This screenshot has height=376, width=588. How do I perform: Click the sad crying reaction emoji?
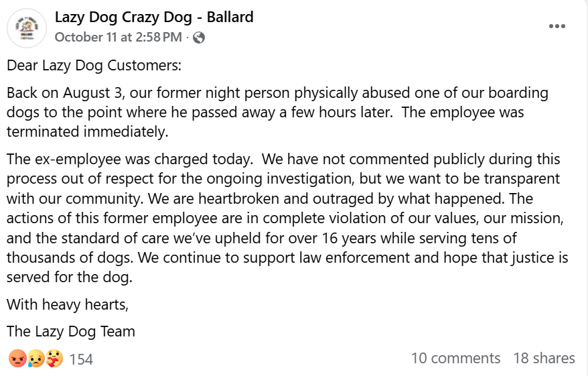click(35, 359)
